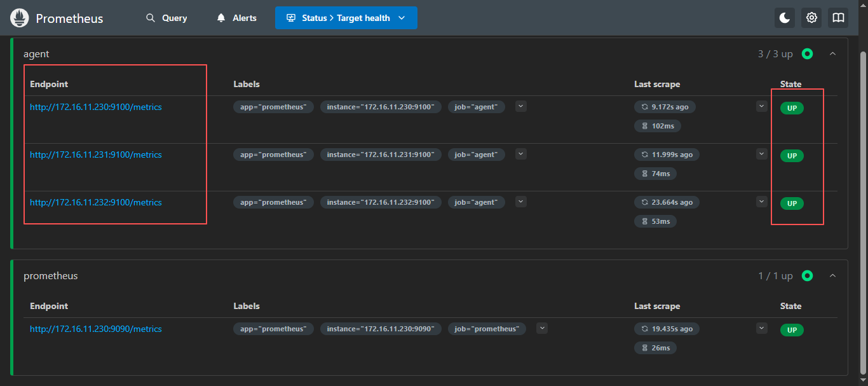
Task: Click the 1 / 1 up count text
Action: click(x=775, y=276)
